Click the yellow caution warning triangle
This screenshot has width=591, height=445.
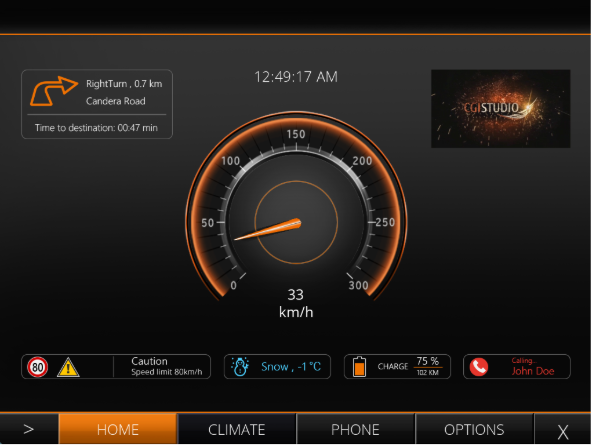coord(68,367)
